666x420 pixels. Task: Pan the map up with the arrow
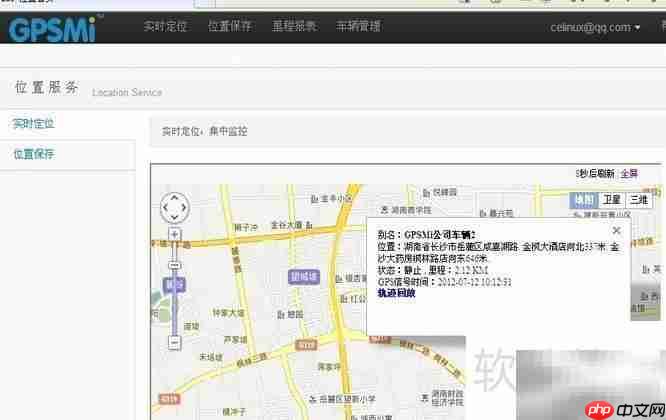[x=175, y=197]
